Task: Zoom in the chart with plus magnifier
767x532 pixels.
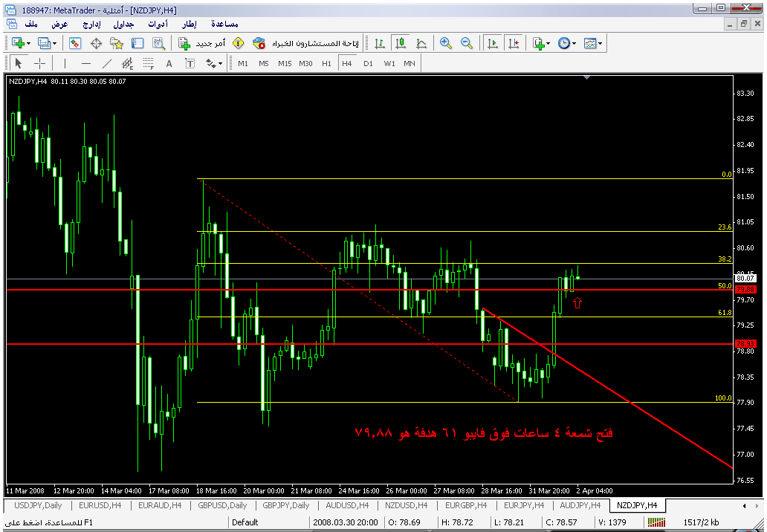Action: click(446, 43)
